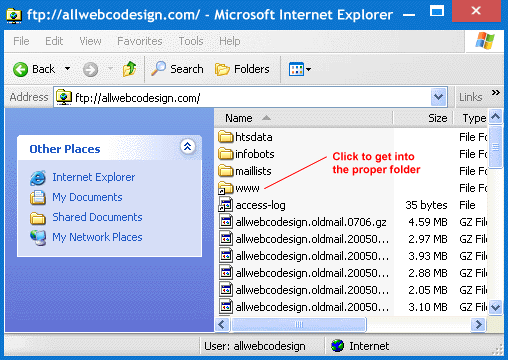This screenshot has height=360, width=508.
Task: Click the horizontal scrollbar left arrow
Action: pyautogui.click(x=222, y=324)
